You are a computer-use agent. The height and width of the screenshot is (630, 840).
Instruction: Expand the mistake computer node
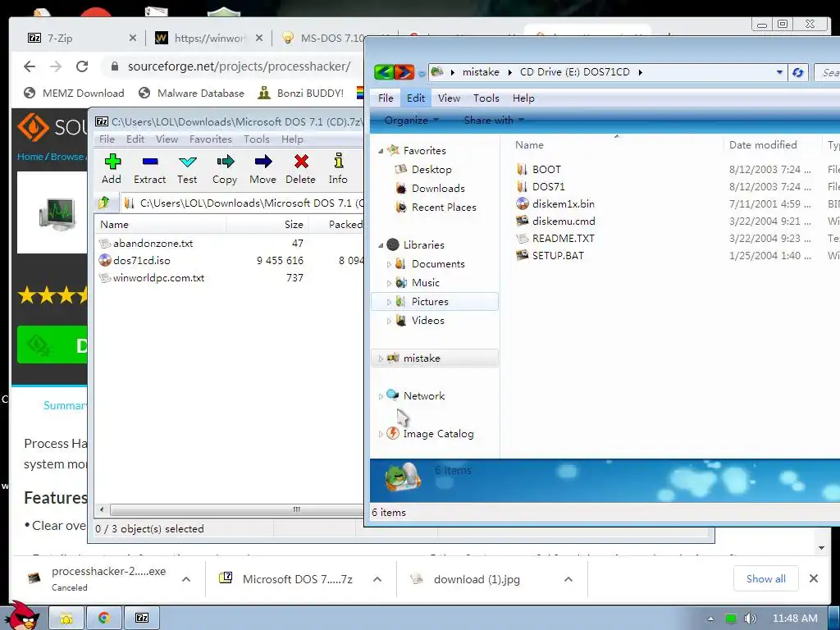point(381,358)
